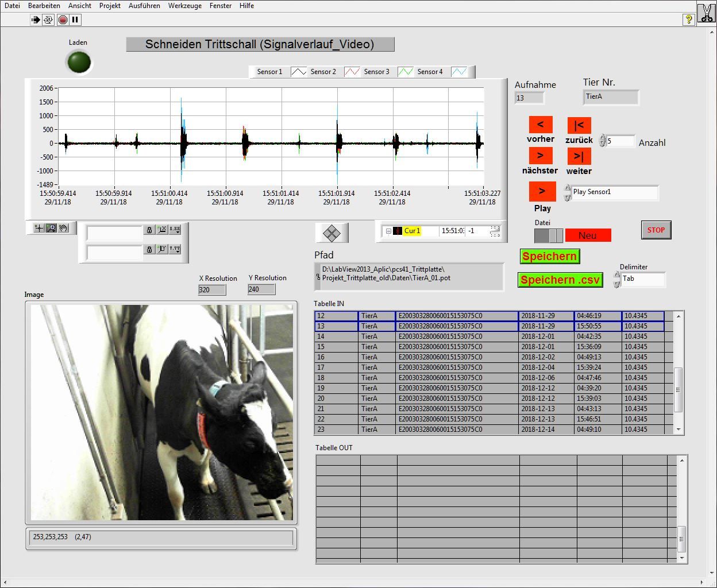Toggle the round Laden LED button
The image size is (717, 588).
point(79,61)
